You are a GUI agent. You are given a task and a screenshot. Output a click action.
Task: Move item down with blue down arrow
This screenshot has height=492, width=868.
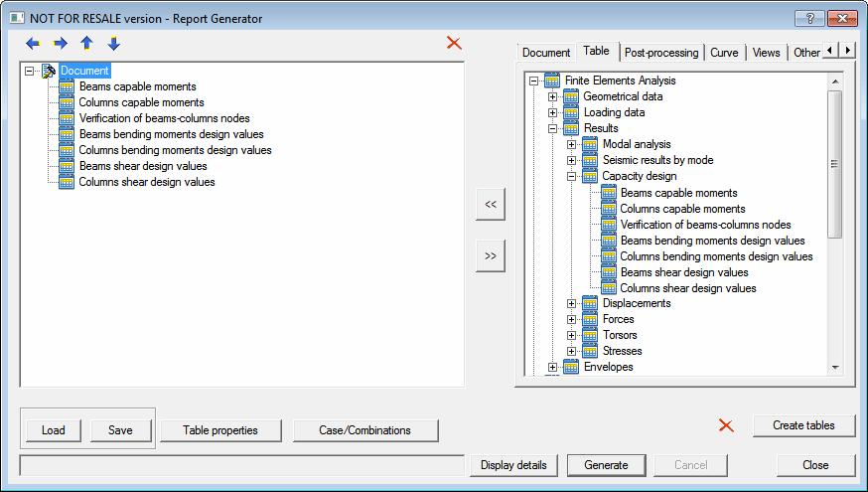(x=114, y=43)
